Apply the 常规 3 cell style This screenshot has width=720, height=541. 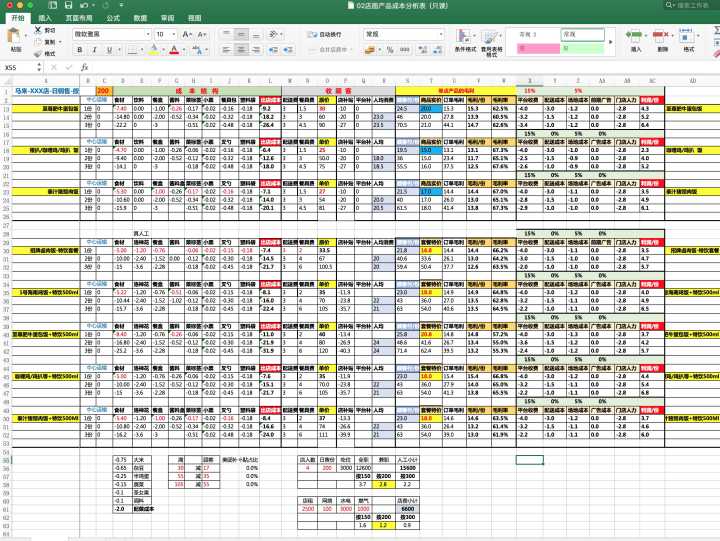point(538,34)
